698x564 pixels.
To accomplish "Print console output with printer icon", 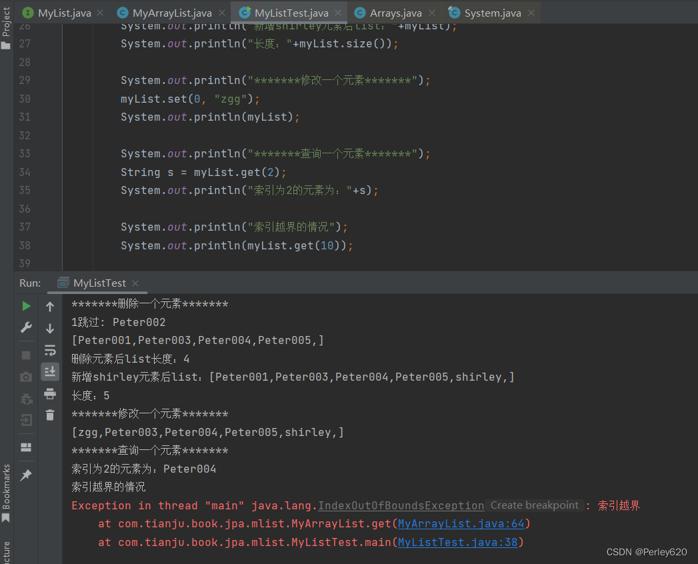I will pos(50,394).
